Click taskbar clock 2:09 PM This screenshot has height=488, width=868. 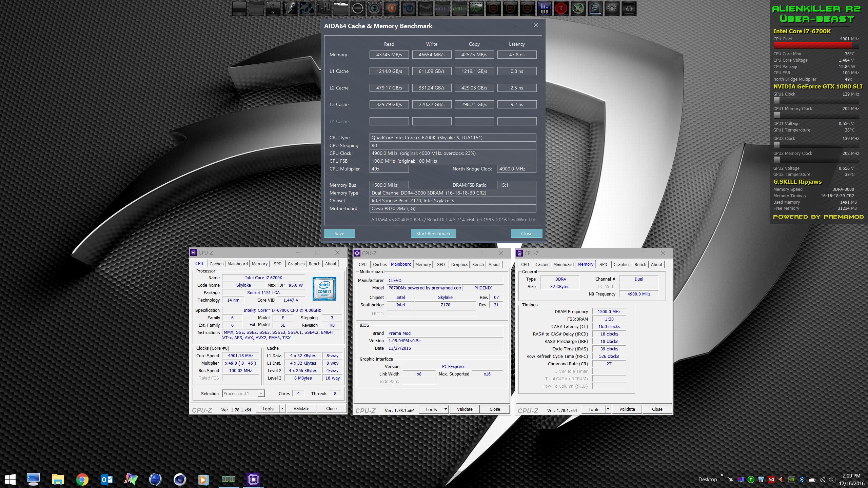pyautogui.click(x=851, y=475)
